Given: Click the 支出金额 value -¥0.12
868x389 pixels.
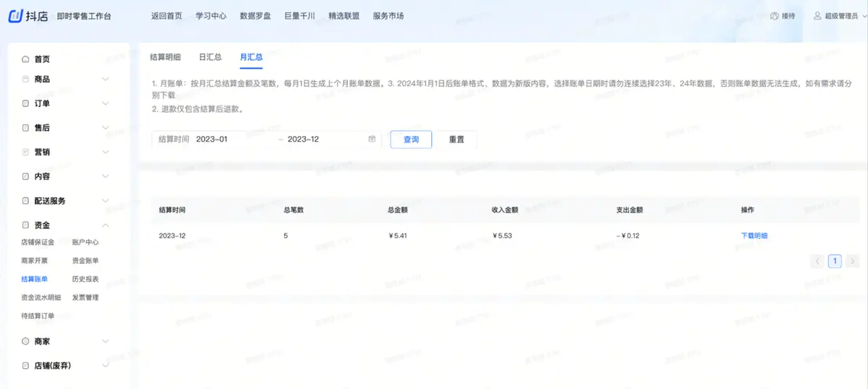Looking at the screenshot, I should pos(629,236).
